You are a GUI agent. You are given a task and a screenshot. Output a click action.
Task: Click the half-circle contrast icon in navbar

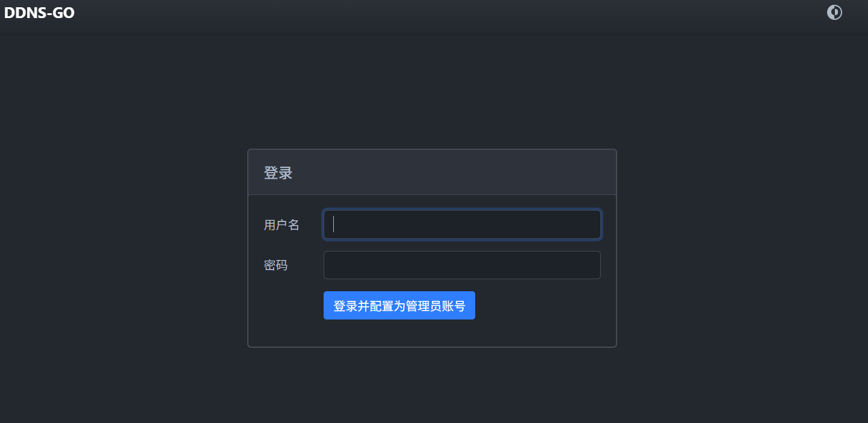(834, 13)
